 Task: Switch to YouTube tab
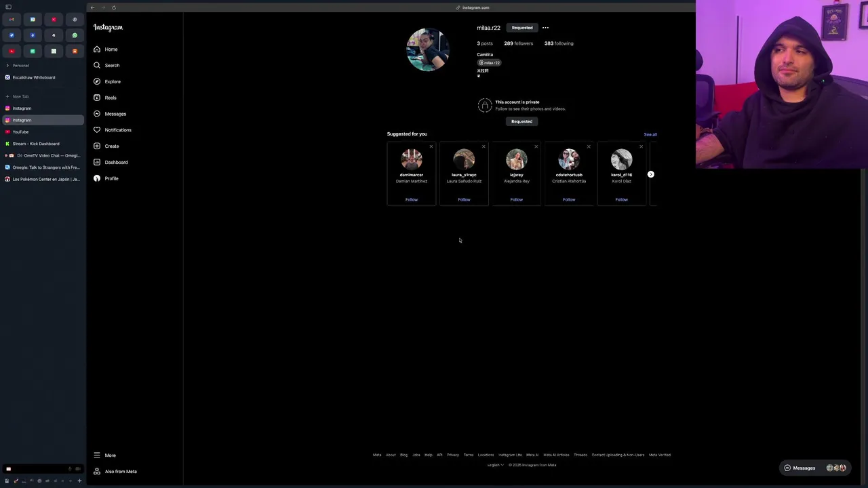(x=42, y=132)
